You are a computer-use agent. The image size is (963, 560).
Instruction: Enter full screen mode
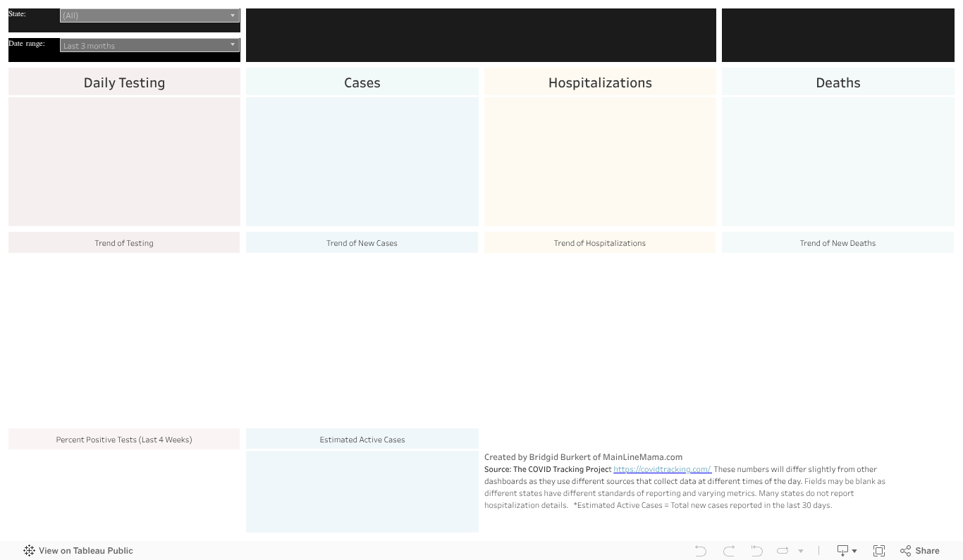coord(879,551)
